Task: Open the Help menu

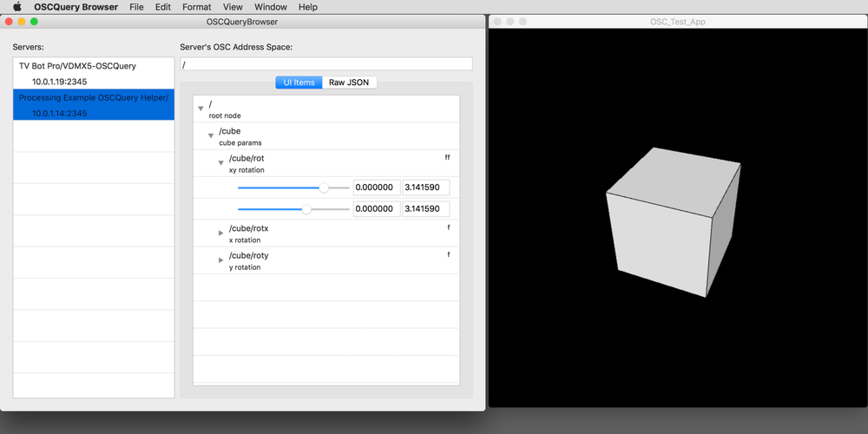Action: coord(308,7)
